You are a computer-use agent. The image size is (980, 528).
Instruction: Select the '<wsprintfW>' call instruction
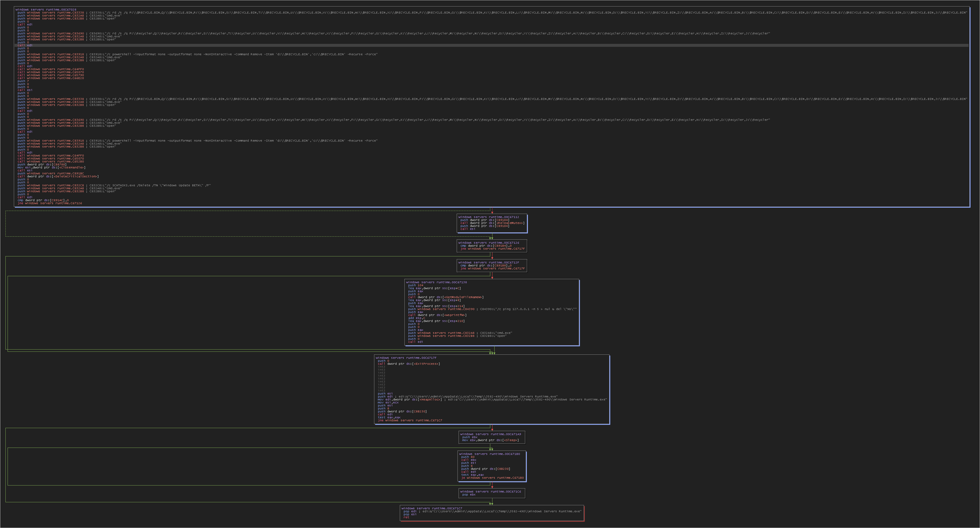pyautogui.click(x=437, y=315)
